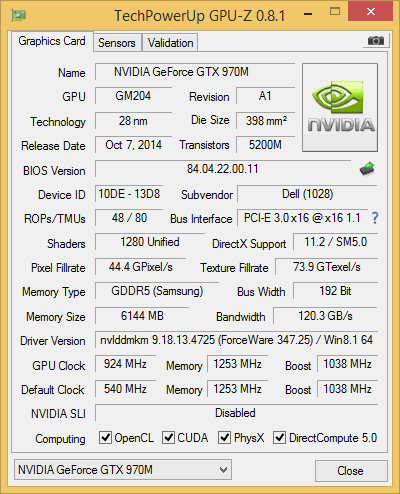This screenshot has height=494, width=400.
Task: Switch to the Validation tab
Action: tap(170, 43)
